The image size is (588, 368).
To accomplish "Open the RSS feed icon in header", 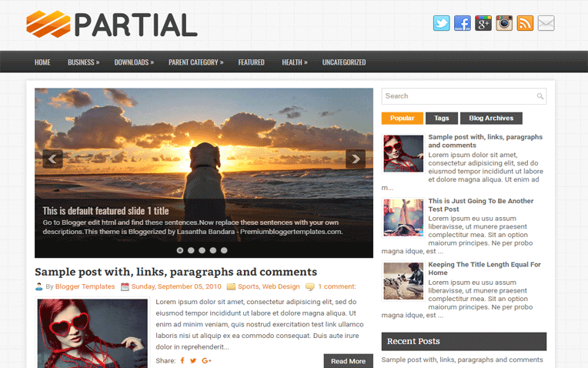I will (525, 23).
